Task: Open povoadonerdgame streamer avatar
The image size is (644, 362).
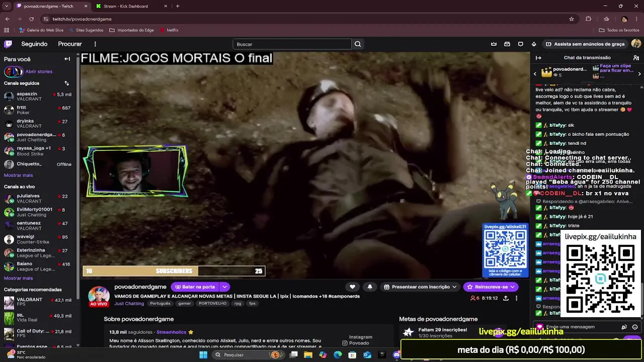Action: click(x=99, y=296)
